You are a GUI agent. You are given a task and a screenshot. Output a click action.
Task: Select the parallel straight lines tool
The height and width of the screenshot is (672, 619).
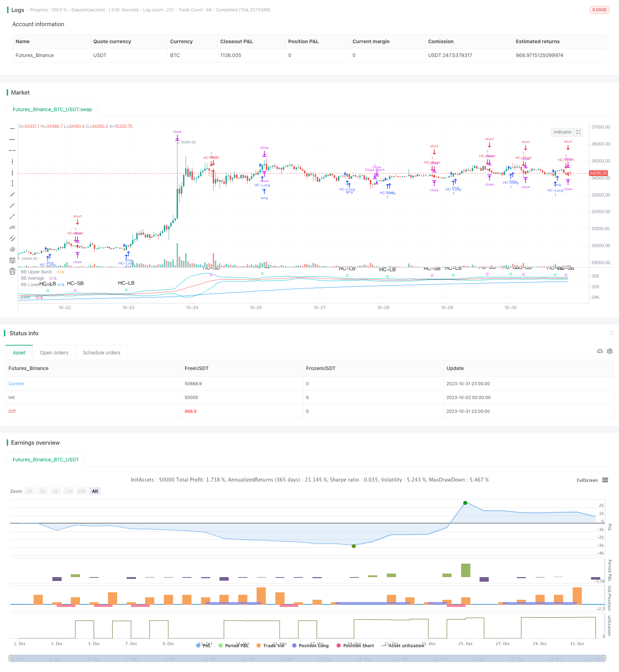pos(12,249)
